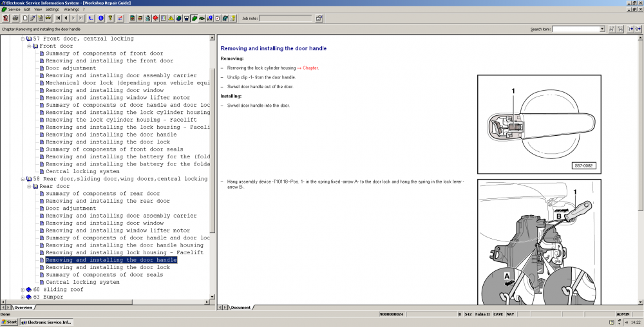Image resolution: width=644 pixels, height=327 pixels.
Task: Click the Windows Start button
Action: point(10,322)
